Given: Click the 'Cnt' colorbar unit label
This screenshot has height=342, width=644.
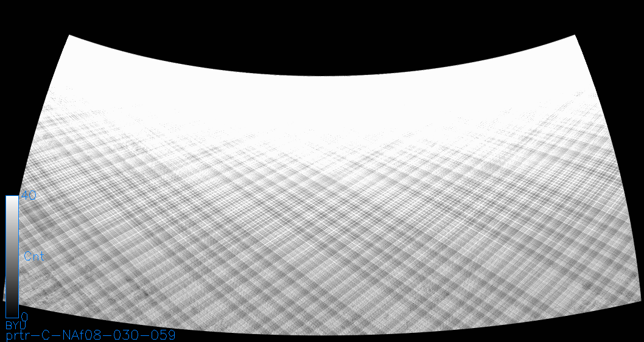Looking at the screenshot, I should [34, 257].
